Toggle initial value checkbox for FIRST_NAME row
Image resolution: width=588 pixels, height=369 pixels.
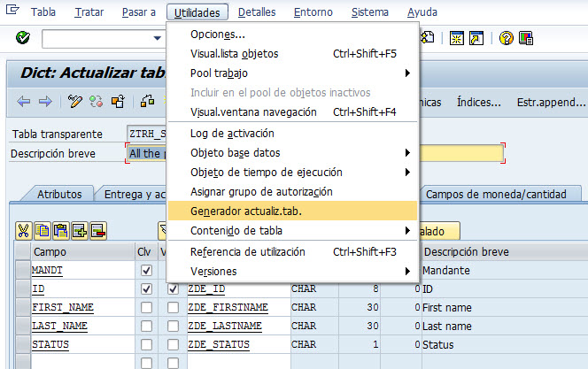[x=173, y=307]
